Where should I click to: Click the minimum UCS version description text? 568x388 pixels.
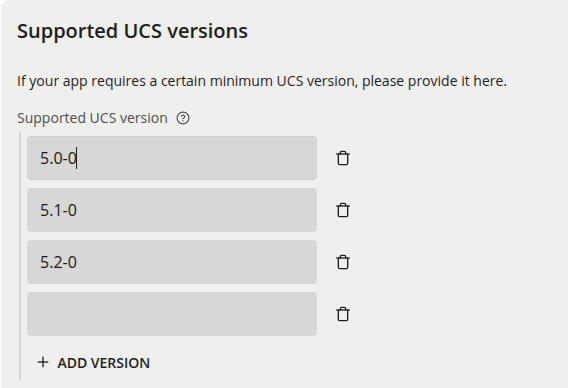[262, 81]
